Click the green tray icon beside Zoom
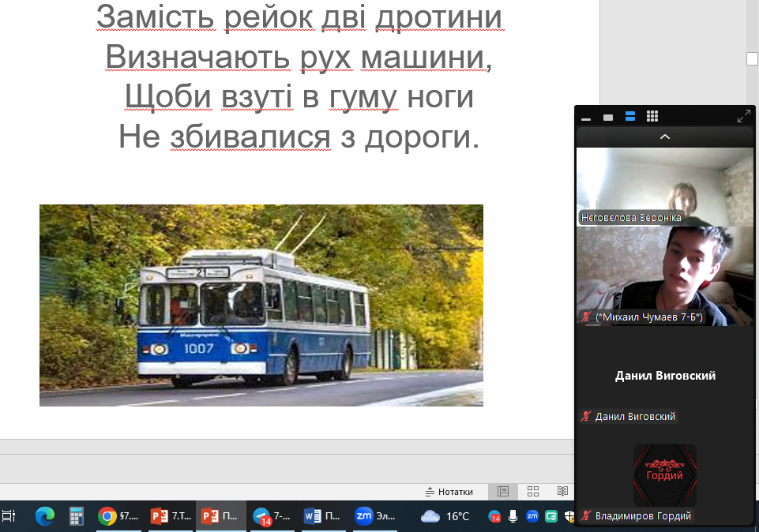759x532 pixels. [x=550, y=516]
